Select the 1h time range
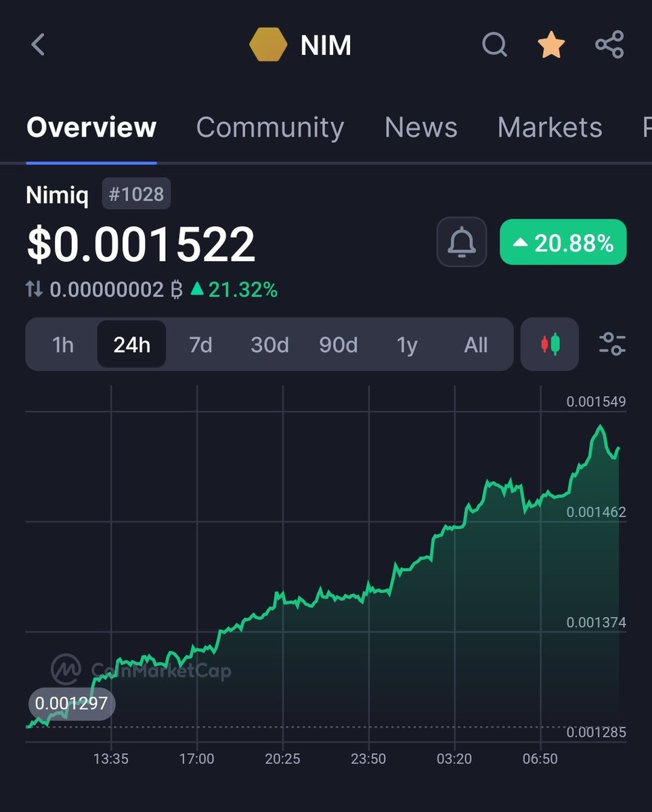652x812 pixels. click(x=63, y=345)
